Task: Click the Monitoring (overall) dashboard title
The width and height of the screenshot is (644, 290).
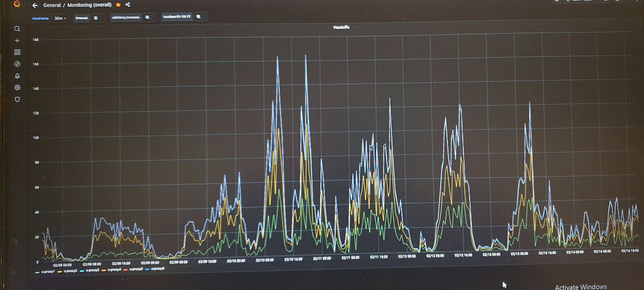Action: [x=89, y=5]
